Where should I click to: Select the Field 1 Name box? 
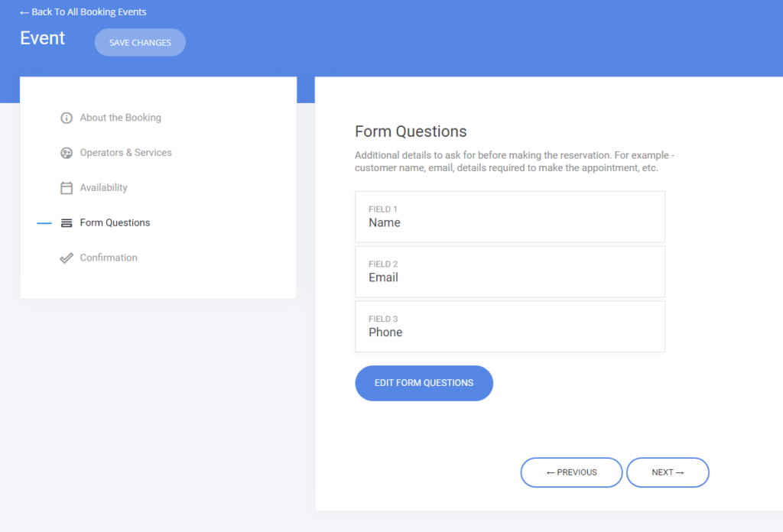(x=510, y=217)
